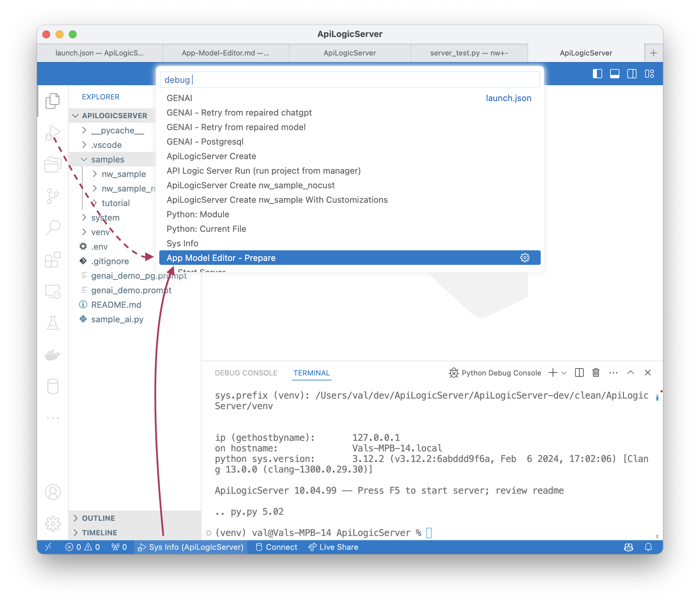Image resolution: width=700 pixels, height=603 pixels.
Task: Click remote window indicator in status bar
Action: click(x=48, y=547)
